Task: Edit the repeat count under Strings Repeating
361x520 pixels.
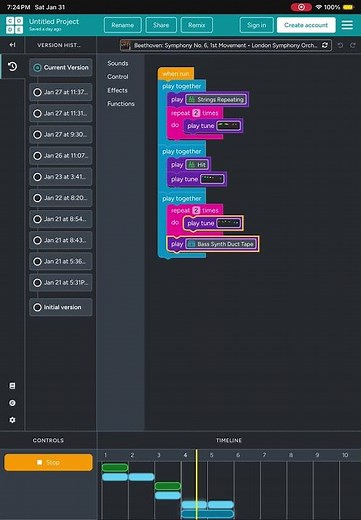Action: coord(196,113)
